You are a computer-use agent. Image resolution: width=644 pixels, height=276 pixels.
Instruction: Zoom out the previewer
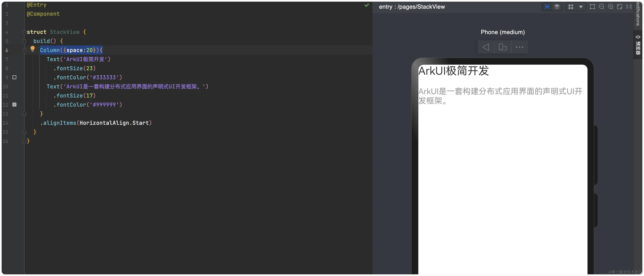tap(601, 7)
